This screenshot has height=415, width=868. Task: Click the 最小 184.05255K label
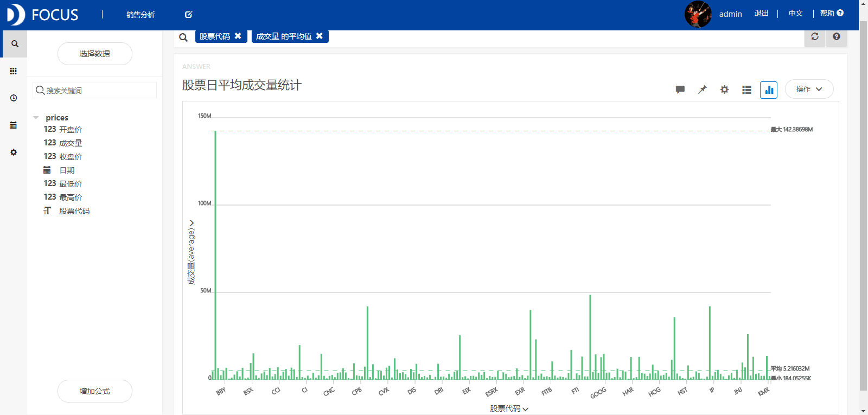coord(791,379)
